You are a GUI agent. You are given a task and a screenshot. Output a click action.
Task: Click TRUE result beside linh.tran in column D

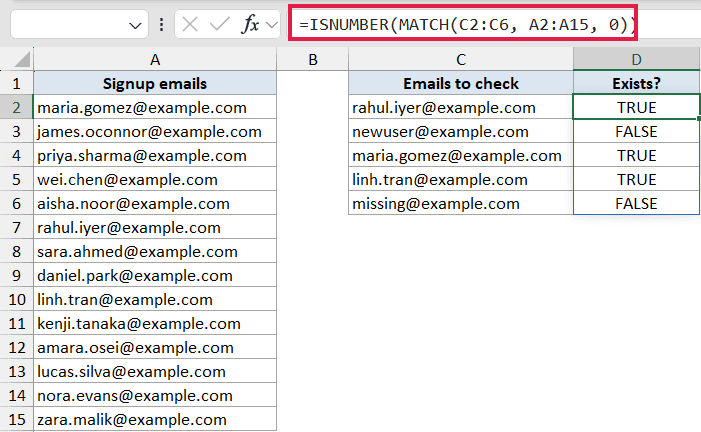636,179
